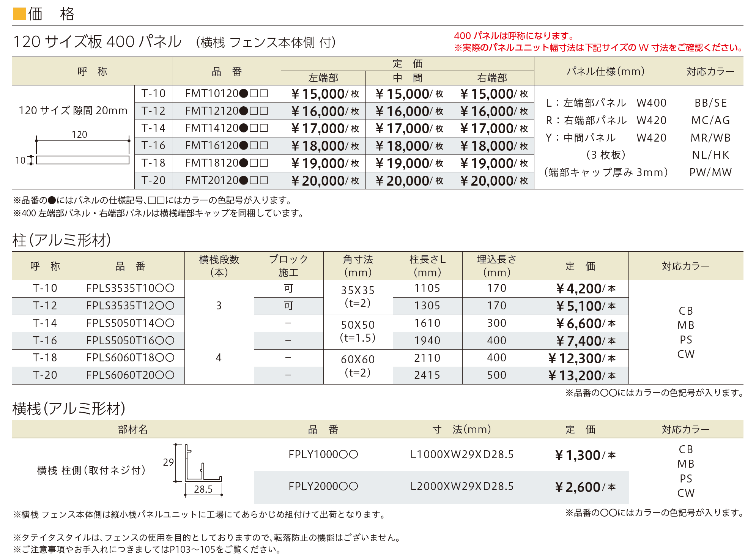Click post length value 2415
Screen dimensions: 756x558
tap(427, 375)
